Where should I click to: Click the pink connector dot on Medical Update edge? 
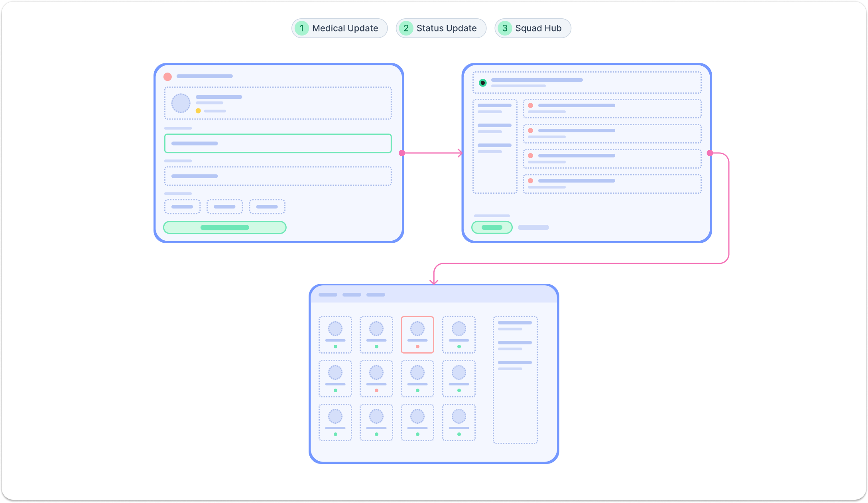pos(402,153)
